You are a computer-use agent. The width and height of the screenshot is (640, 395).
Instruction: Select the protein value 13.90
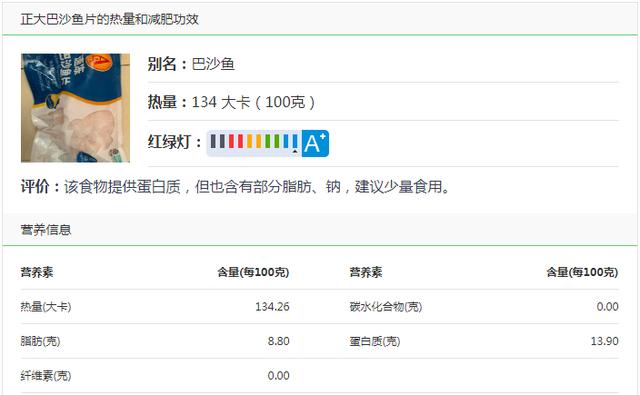click(x=604, y=341)
